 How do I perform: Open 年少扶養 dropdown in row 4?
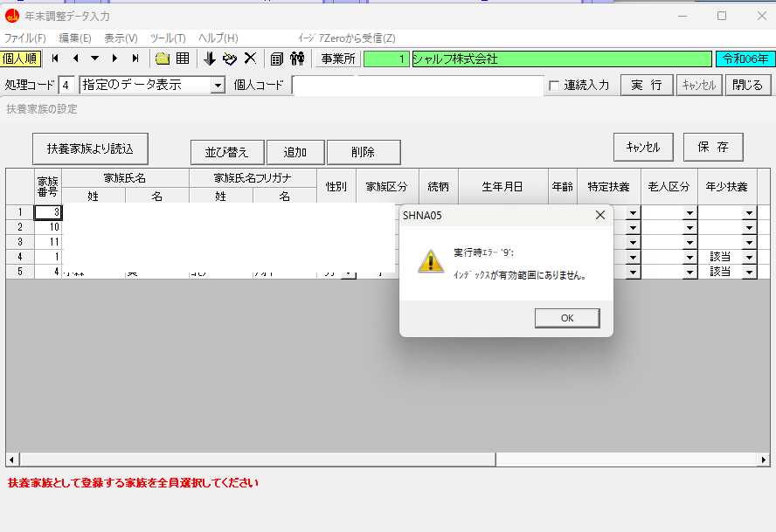coord(748,258)
